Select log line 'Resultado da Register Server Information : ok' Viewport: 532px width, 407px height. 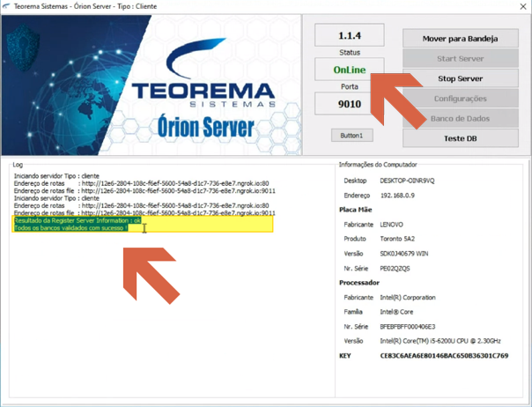[78, 220]
